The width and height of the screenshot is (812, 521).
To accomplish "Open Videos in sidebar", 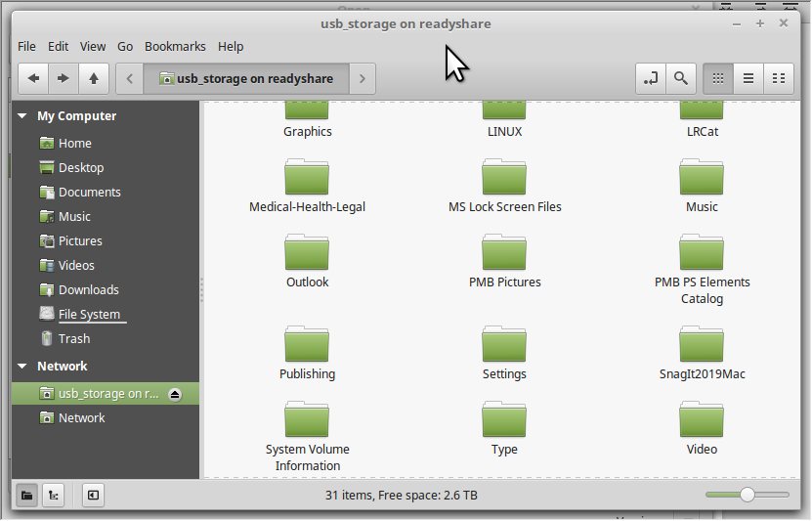I will pos(106,266).
